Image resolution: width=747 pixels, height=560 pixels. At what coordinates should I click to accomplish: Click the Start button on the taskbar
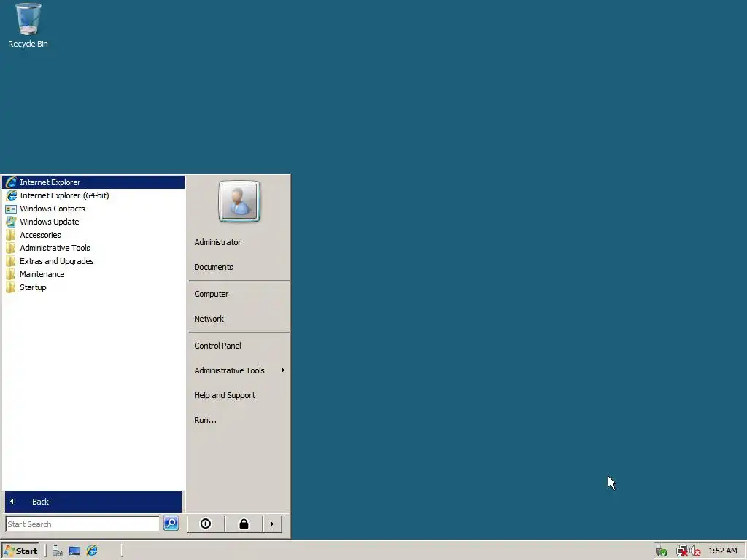20,551
